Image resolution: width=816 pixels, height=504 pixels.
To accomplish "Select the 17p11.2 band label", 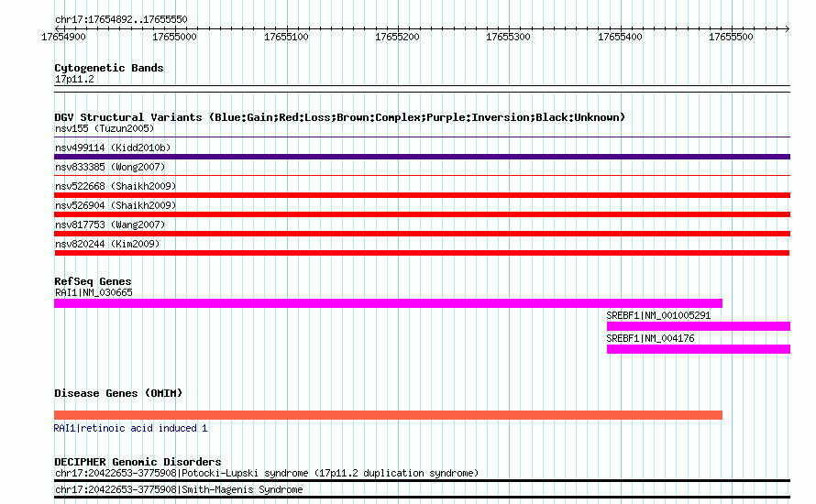I will tap(74, 79).
